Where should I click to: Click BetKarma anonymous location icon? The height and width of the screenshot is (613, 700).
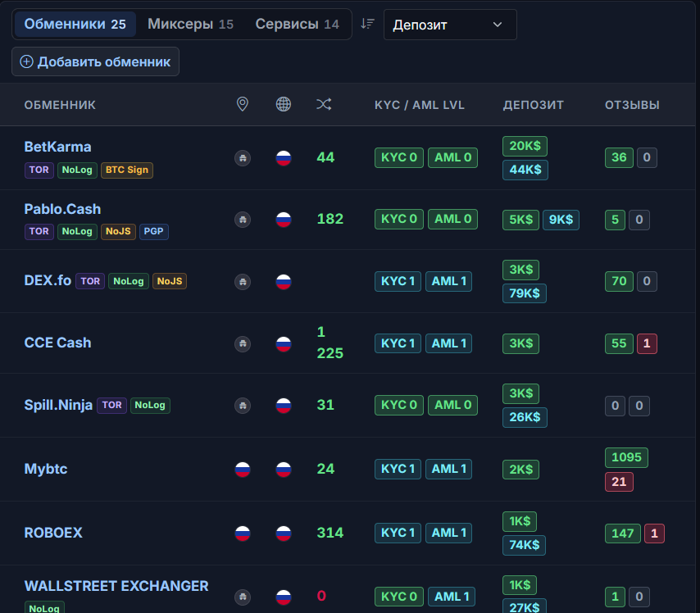[243, 157]
